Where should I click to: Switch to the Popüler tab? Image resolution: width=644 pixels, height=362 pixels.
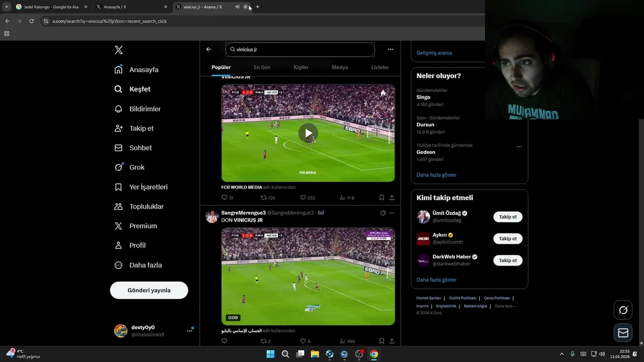(221, 67)
